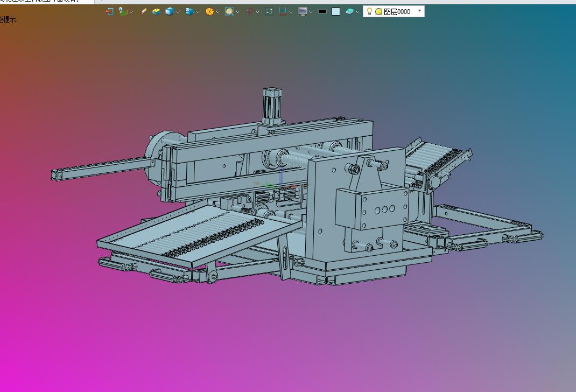This screenshot has width=576, height=392.
Task: Click the dark teal square sketch icon
Action: (x=269, y=12)
